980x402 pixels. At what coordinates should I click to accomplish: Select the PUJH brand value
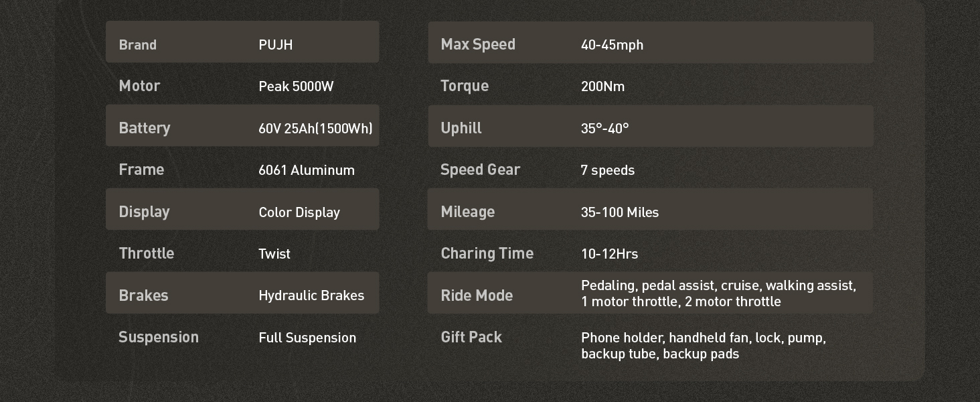(275, 45)
